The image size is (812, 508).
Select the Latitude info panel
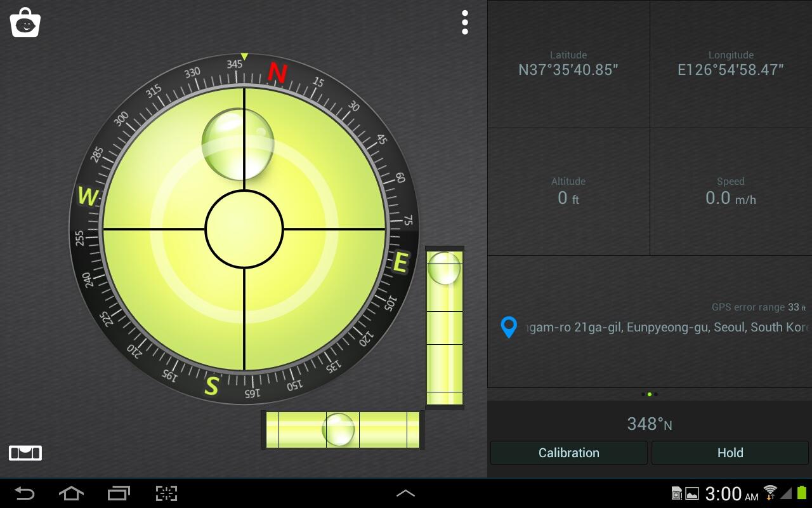point(568,63)
